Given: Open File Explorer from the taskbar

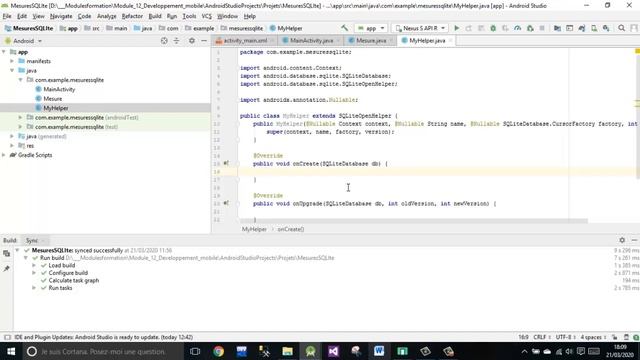Looking at the screenshot, I should pyautogui.click(x=287, y=351).
